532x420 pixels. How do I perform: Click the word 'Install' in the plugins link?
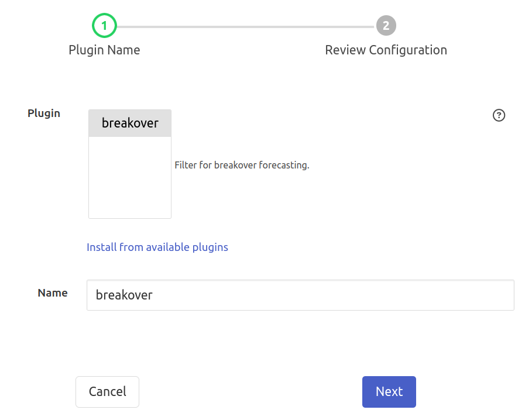click(101, 247)
